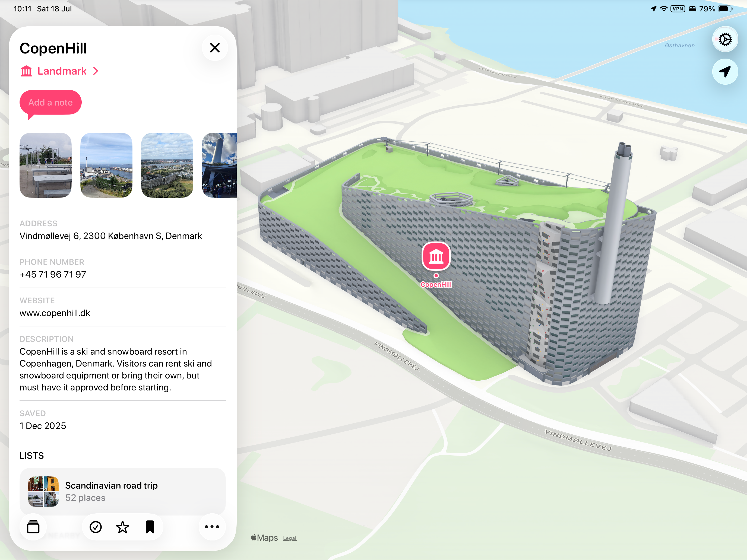Open the picnic tables photo thumbnail
Viewport: 747px width, 560px height.
(46, 165)
